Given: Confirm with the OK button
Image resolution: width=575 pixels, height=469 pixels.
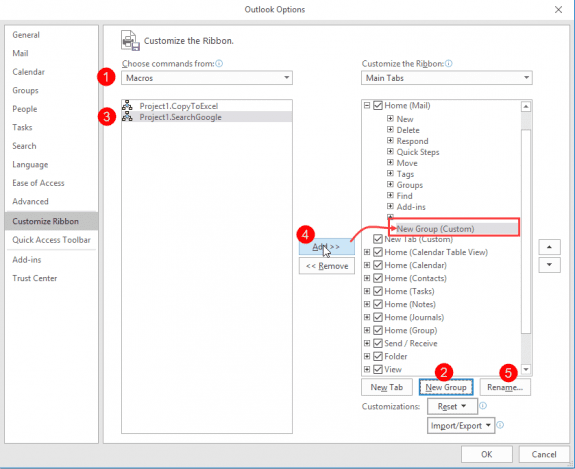Looking at the screenshot, I should (487, 454).
